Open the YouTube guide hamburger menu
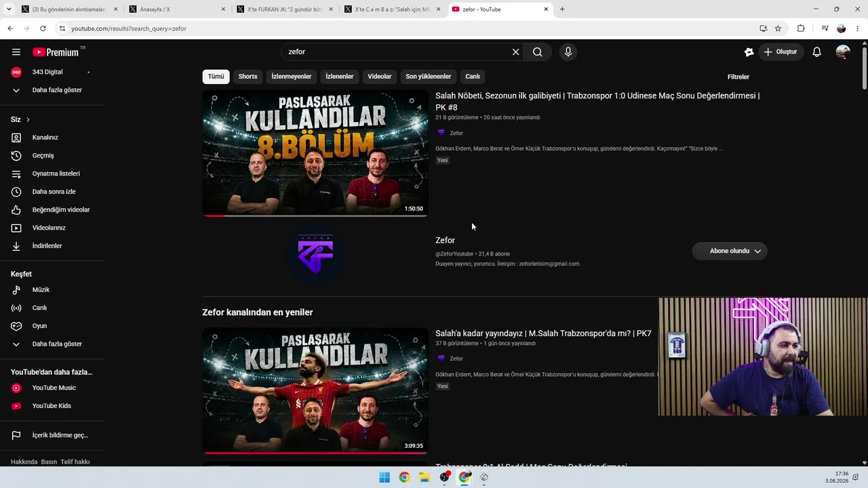The width and height of the screenshot is (868, 488). pyautogui.click(x=16, y=52)
